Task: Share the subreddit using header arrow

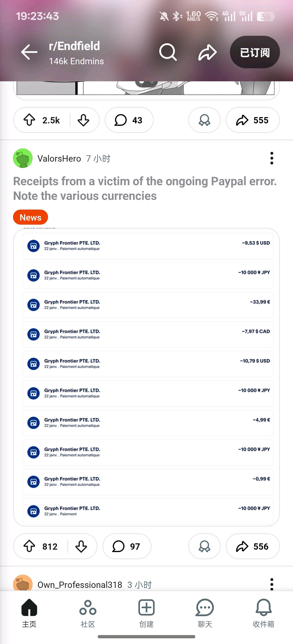Action: [x=207, y=52]
